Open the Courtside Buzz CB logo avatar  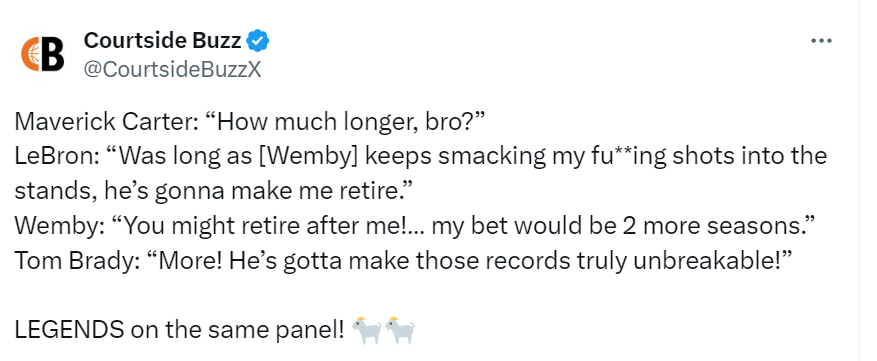coord(43,55)
